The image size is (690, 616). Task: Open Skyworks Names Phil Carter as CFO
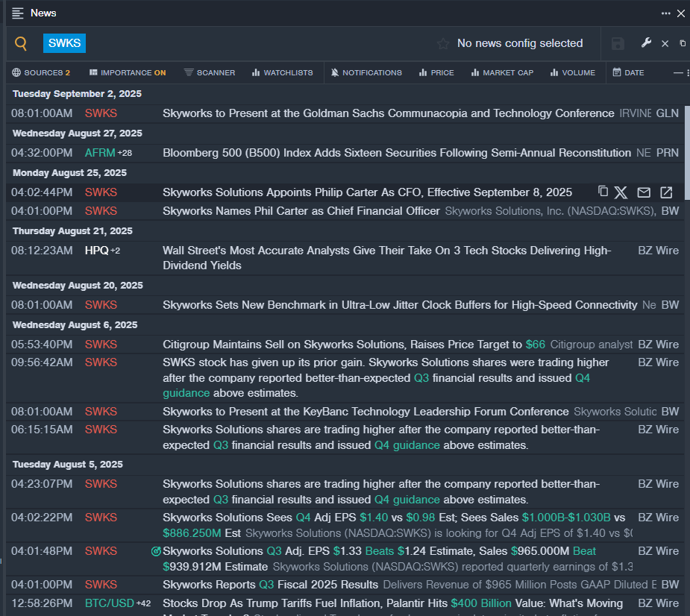click(301, 211)
